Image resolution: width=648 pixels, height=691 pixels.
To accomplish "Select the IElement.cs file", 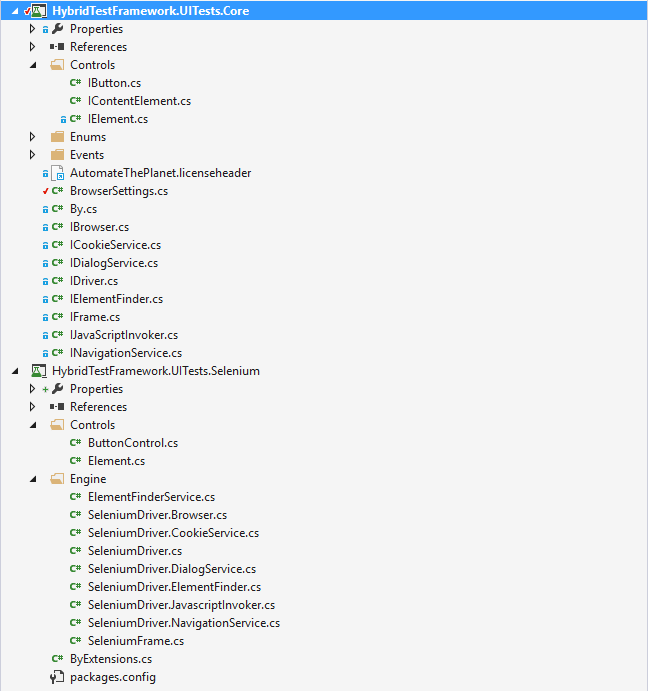I will click(x=118, y=119).
